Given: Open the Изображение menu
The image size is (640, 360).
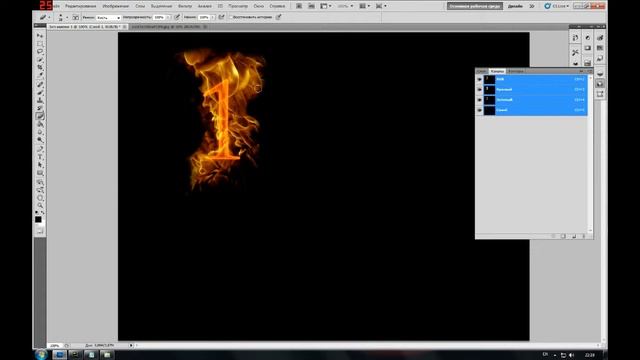Looking at the screenshot, I should (116, 6).
